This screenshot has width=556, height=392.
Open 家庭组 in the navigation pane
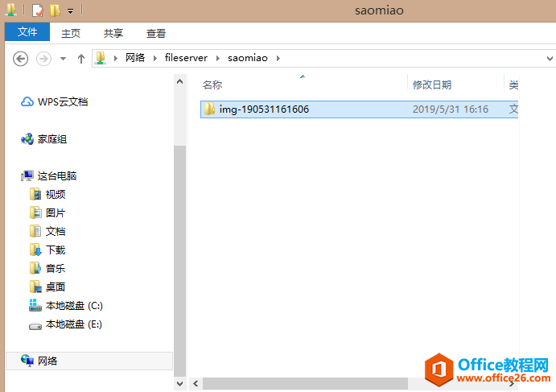click(x=52, y=139)
